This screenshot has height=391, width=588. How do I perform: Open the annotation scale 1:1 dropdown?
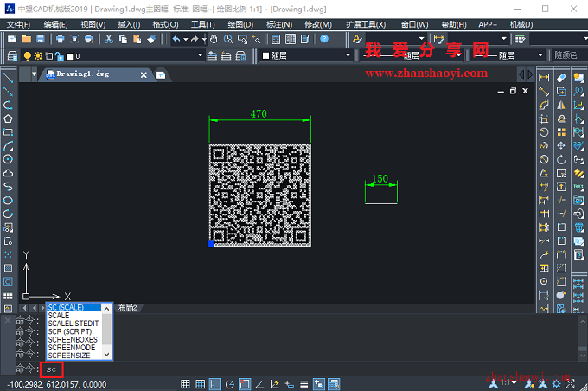[x=509, y=382]
